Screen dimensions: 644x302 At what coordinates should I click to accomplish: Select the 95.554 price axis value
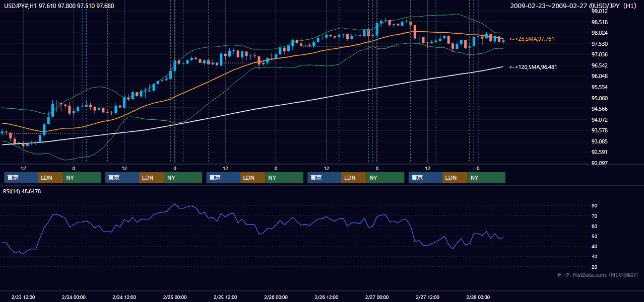600,87
